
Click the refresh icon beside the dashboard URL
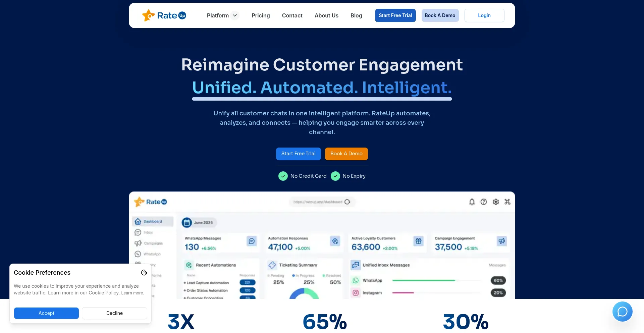347,202
